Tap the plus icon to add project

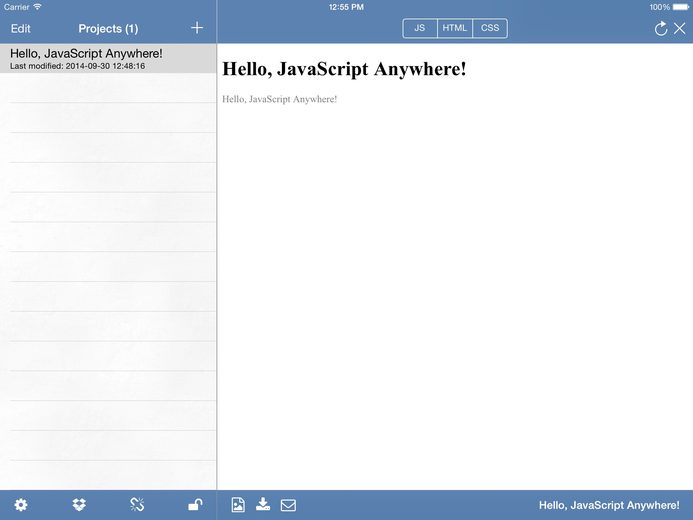(197, 28)
